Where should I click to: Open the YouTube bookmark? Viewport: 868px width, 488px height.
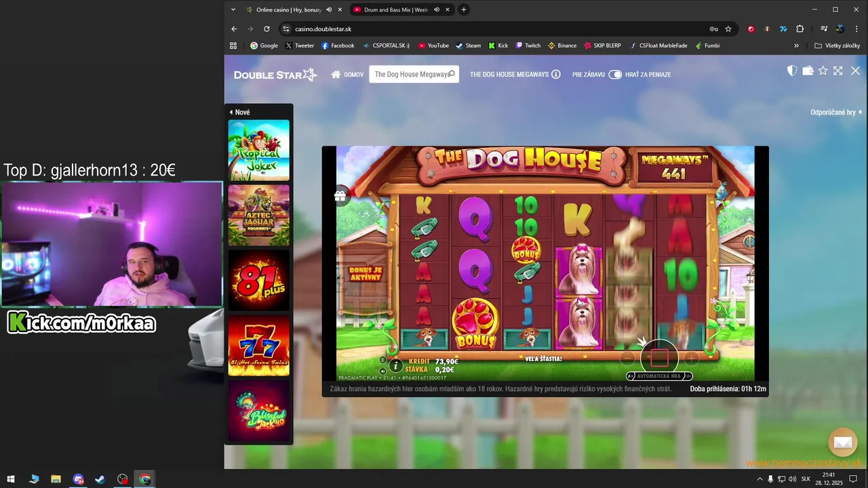433,45
